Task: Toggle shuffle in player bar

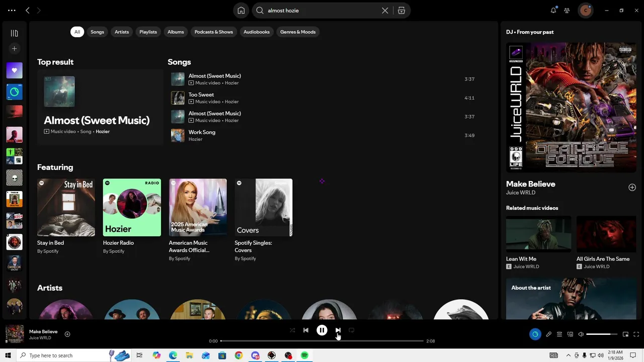Action: [292, 330]
